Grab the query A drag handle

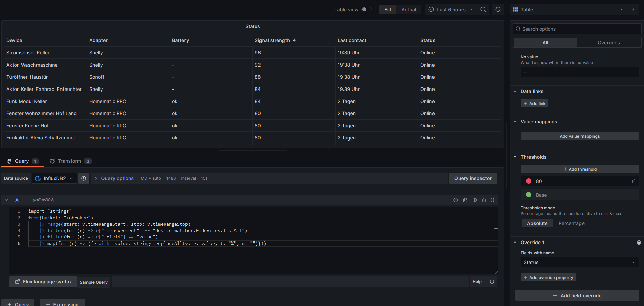click(493, 200)
